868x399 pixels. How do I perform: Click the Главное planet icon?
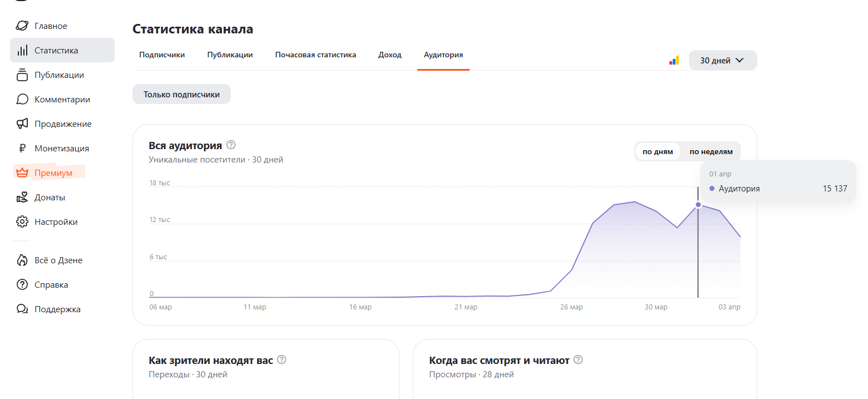coord(22,26)
